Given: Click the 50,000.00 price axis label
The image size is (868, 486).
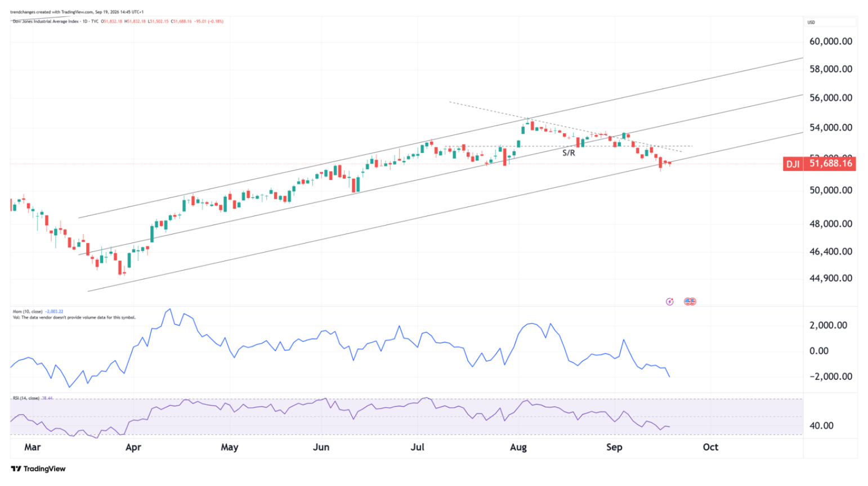Looking at the screenshot, I should point(830,190).
